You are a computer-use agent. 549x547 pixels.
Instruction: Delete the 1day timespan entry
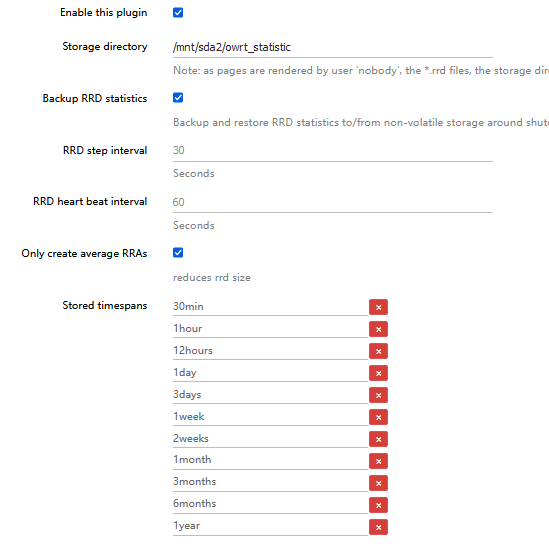coord(378,373)
